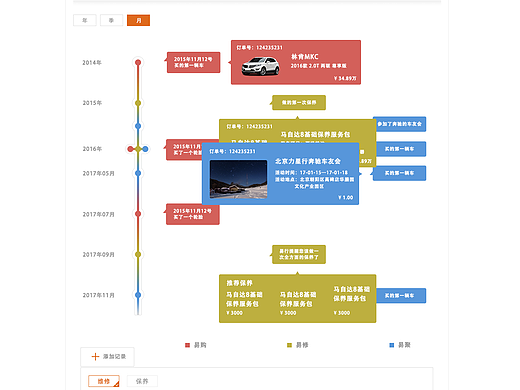Select the orange 月 (month) view button
The image size is (520, 390).
coord(138,20)
